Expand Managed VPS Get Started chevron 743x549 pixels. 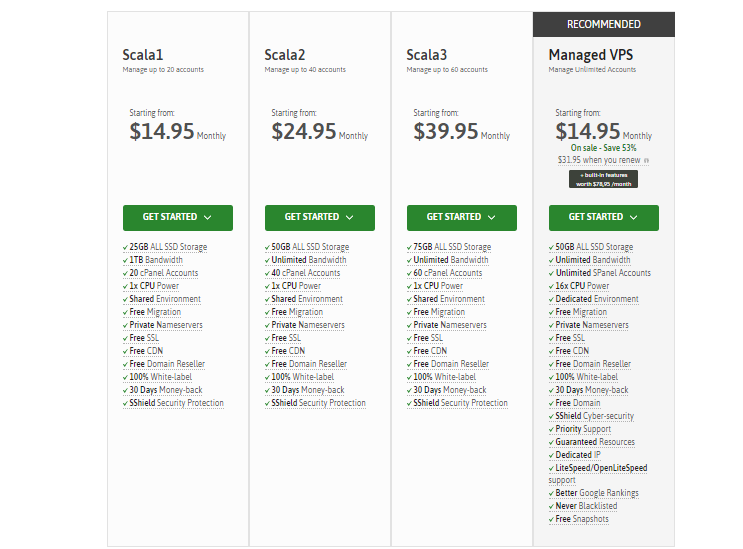pos(633,217)
